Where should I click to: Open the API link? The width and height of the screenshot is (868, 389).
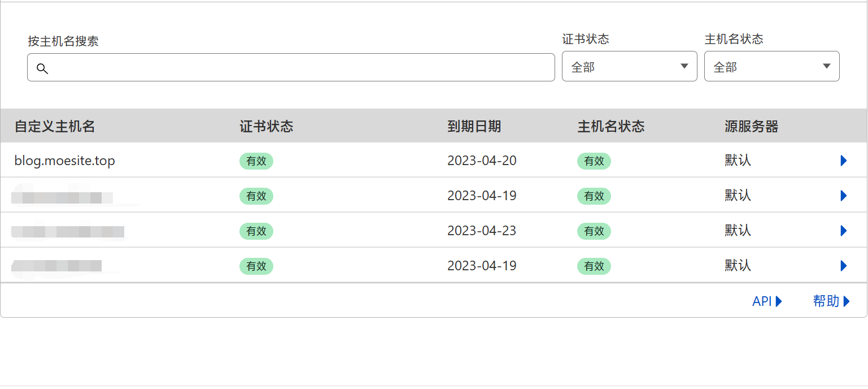click(767, 301)
